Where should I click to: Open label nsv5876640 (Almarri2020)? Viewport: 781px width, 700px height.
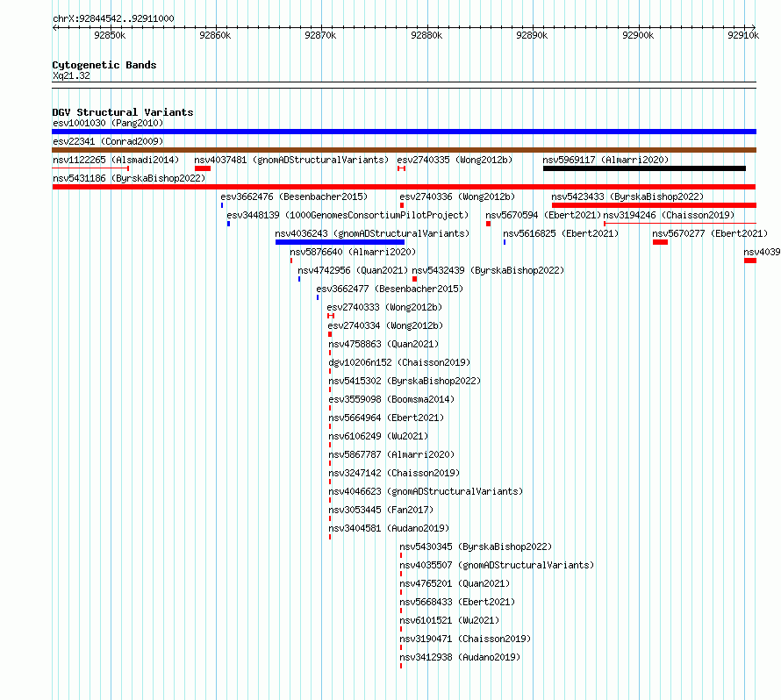coord(353,252)
